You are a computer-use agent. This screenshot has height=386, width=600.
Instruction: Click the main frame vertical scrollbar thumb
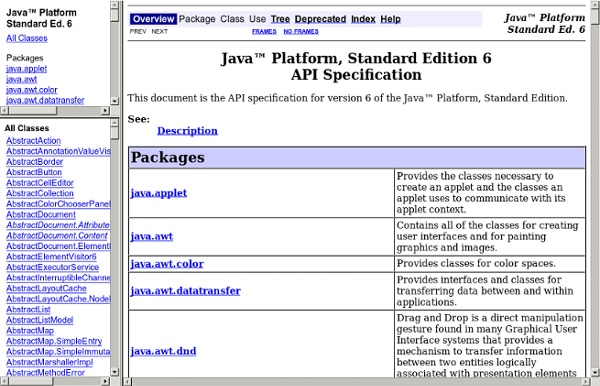tap(594, 16)
